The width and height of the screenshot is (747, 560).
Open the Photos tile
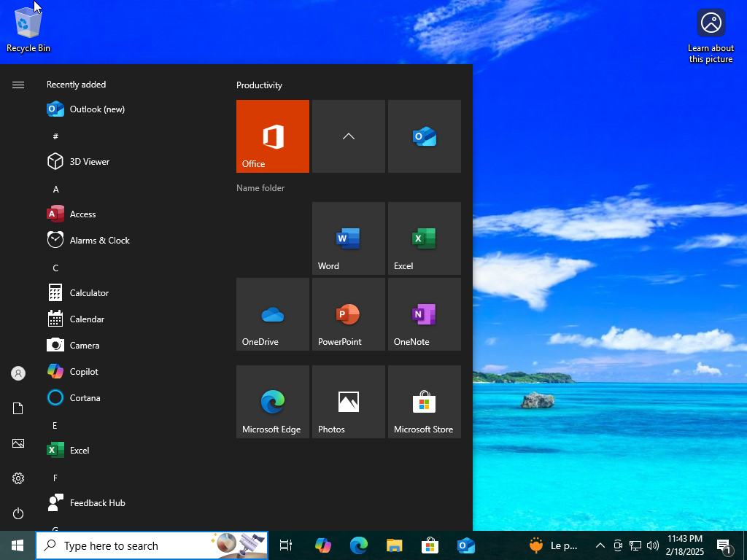point(348,402)
